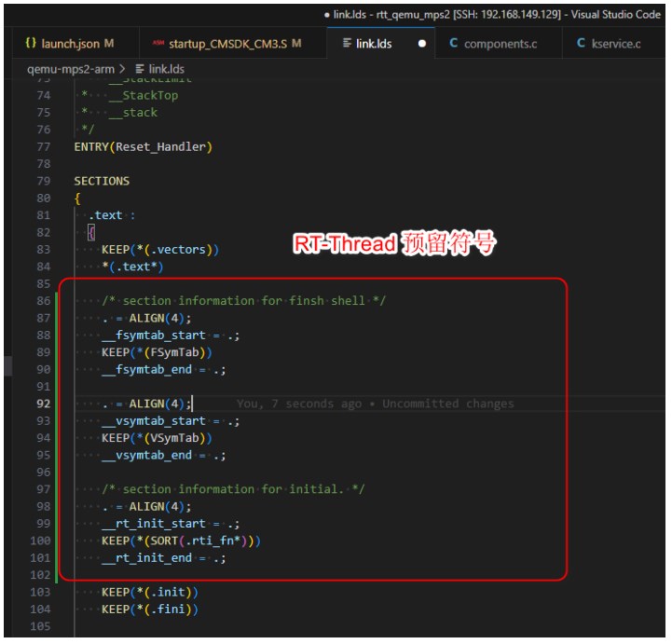This screenshot has width=672, height=644.
Task: Click the C icon on kservice.c tab
Action: click(x=581, y=43)
